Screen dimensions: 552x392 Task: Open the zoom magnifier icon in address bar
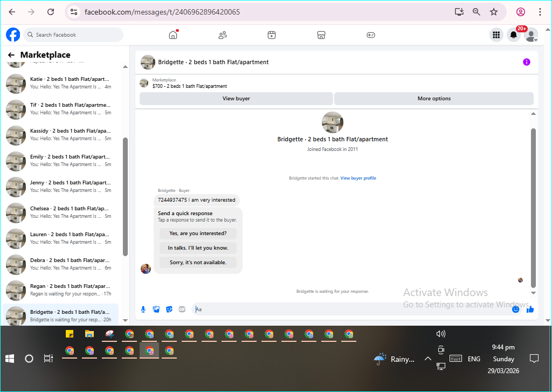(477, 12)
